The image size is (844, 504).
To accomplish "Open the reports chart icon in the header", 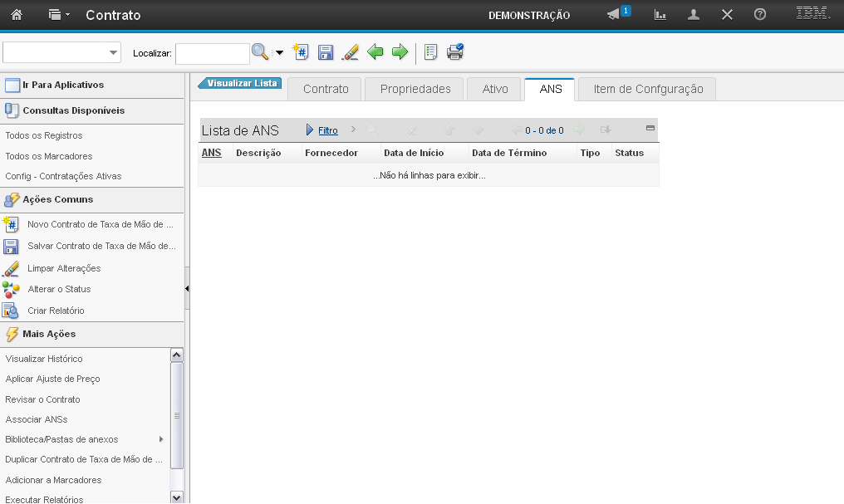I will [660, 15].
